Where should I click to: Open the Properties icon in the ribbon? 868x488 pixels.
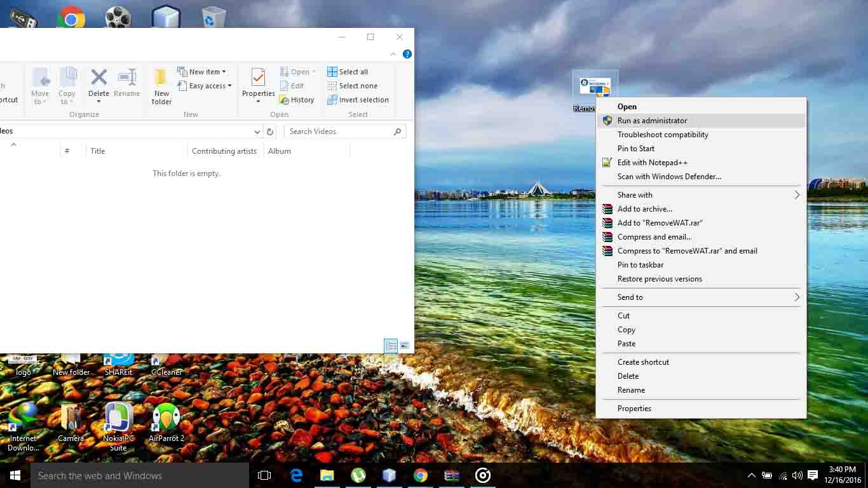[x=257, y=83]
